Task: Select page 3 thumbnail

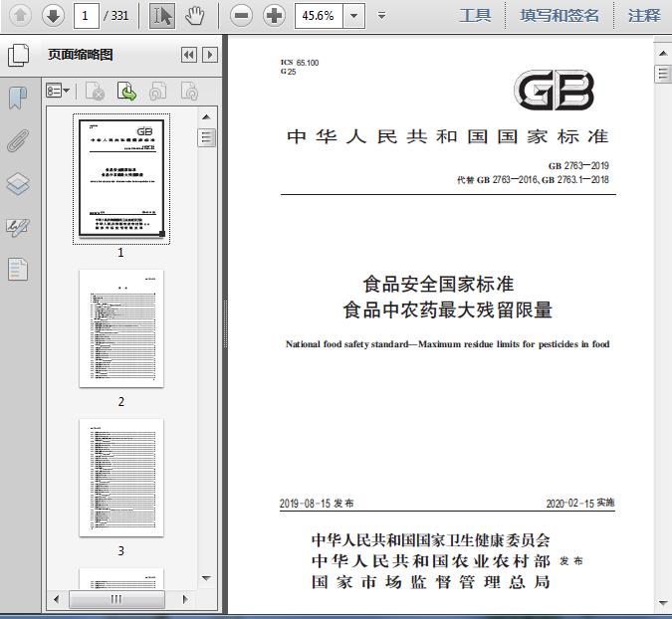Action: 121,478
